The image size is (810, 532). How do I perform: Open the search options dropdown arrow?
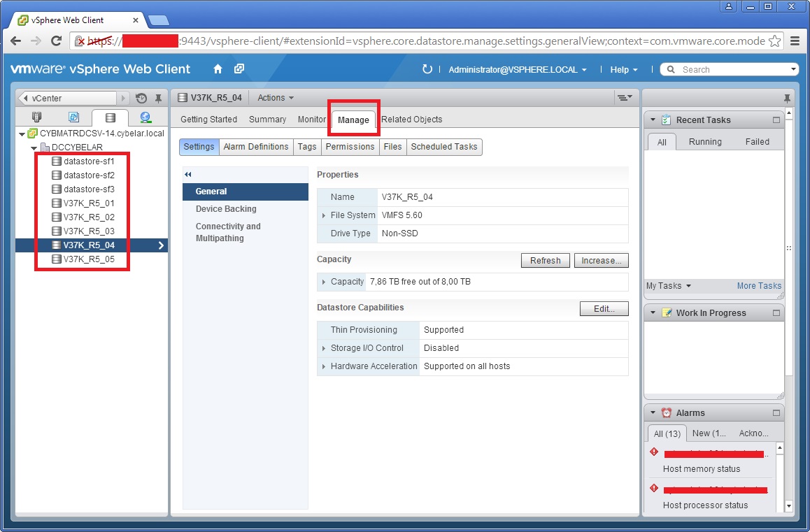pyautogui.click(x=793, y=69)
